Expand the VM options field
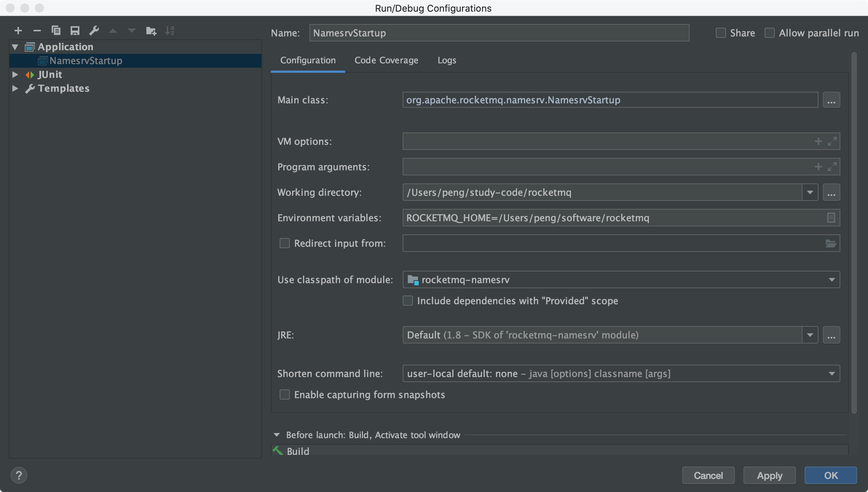The width and height of the screenshot is (868, 492). click(832, 141)
